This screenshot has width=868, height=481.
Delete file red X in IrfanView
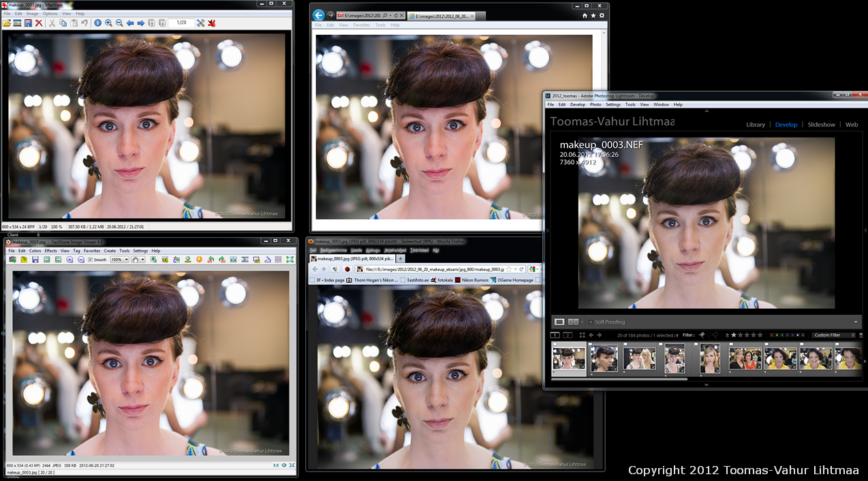pos(39,23)
